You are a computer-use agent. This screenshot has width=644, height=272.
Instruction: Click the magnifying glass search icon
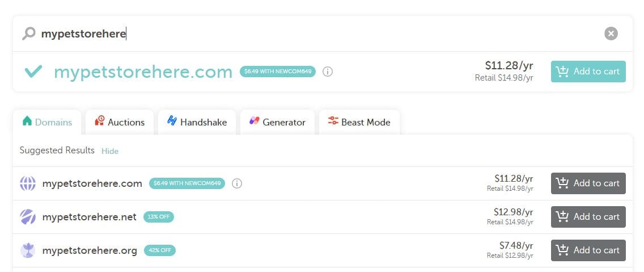coord(29,34)
